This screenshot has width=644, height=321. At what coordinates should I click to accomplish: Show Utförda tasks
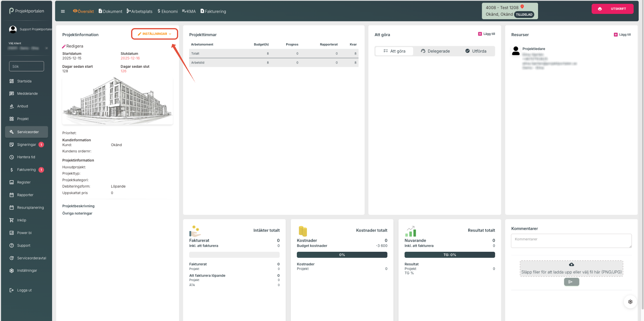[x=476, y=51]
